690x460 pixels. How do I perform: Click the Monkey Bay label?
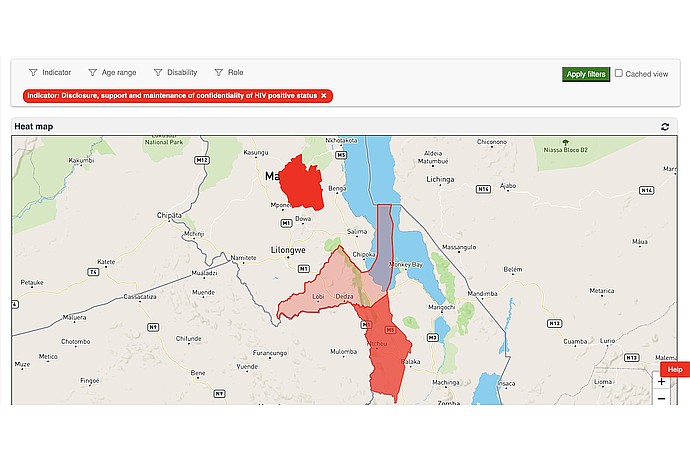pos(406,265)
